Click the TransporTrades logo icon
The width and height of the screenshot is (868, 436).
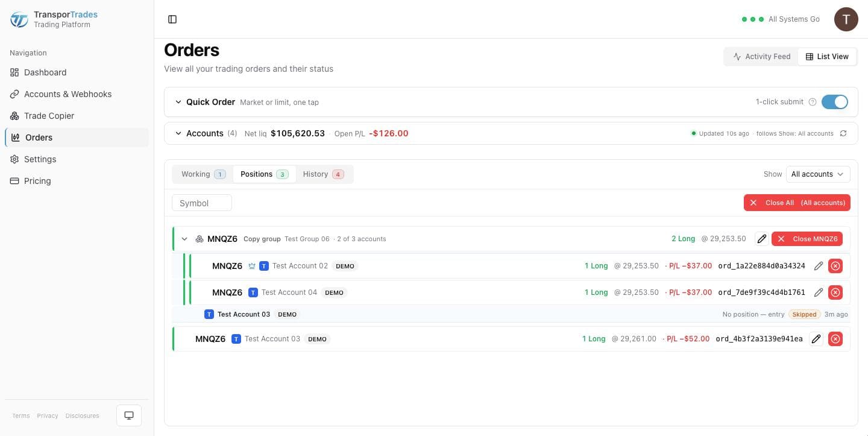point(19,19)
